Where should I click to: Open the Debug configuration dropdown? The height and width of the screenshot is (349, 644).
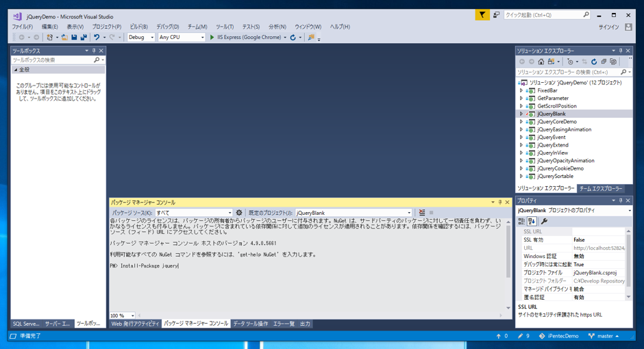point(141,38)
